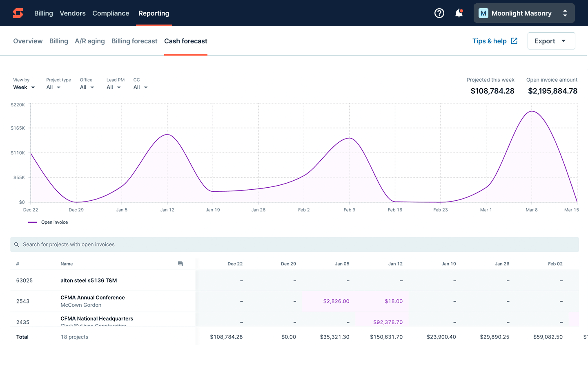Open the GC filter dropdown

pos(140,87)
